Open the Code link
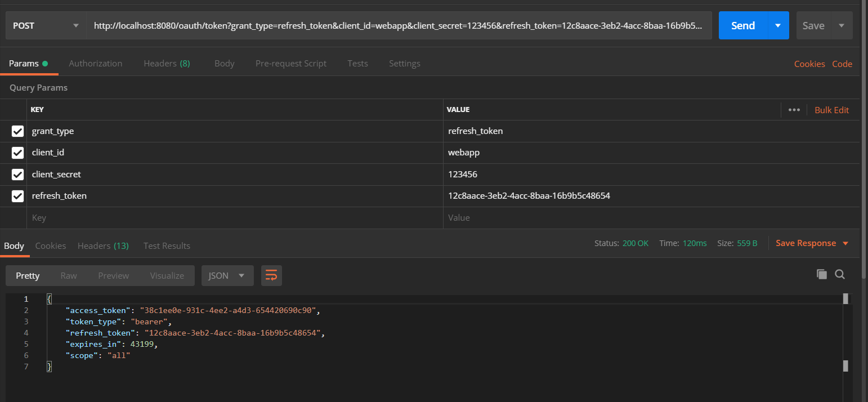 (x=842, y=64)
